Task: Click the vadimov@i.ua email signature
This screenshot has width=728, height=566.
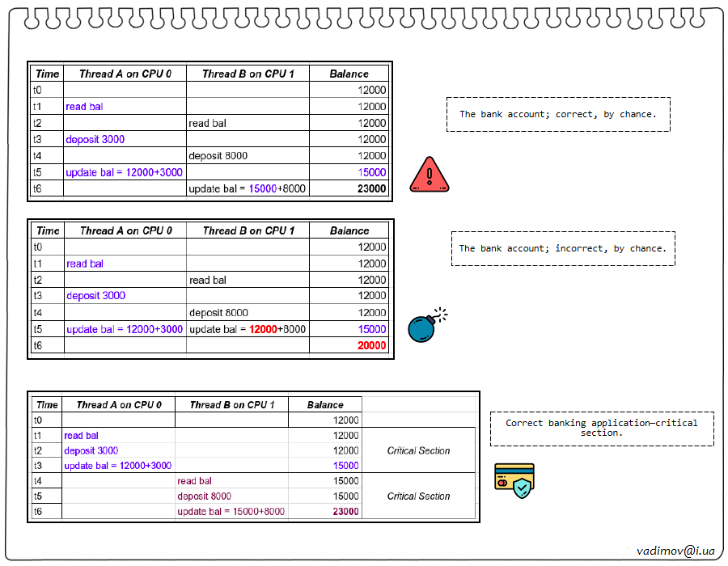Action: (675, 550)
